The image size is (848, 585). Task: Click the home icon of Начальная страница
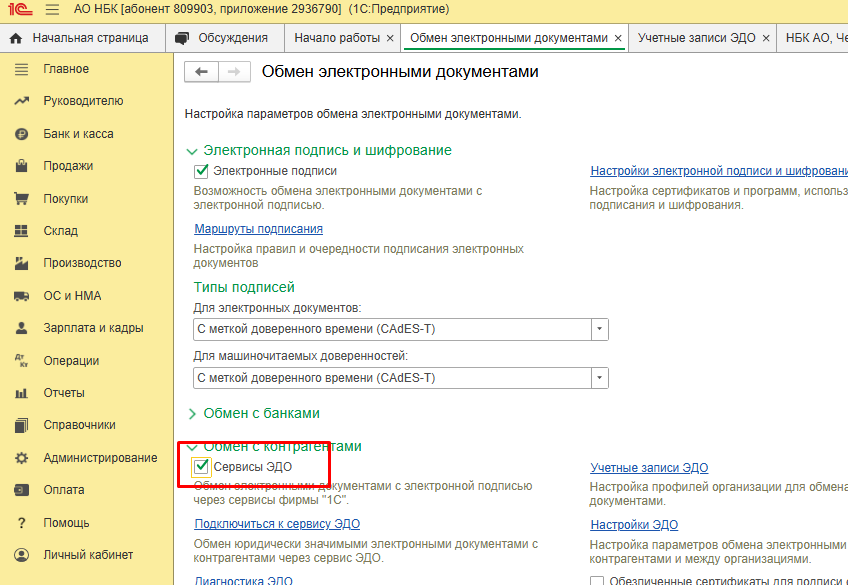16,38
